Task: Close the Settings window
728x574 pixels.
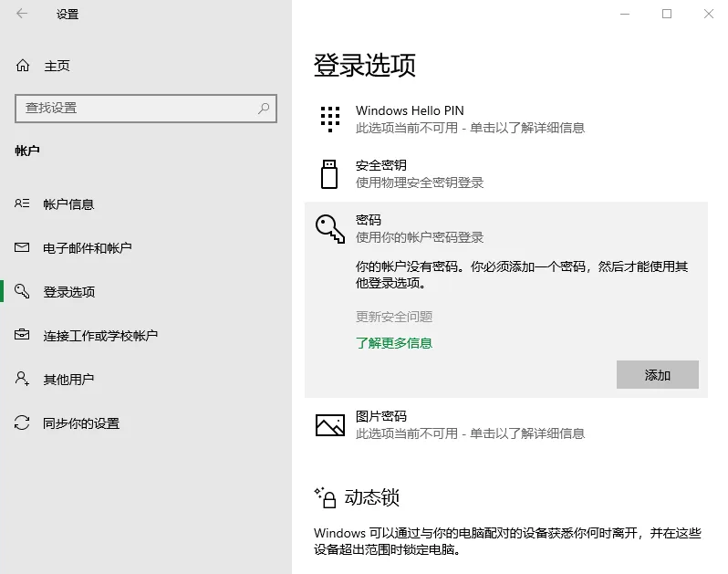Action: point(709,14)
